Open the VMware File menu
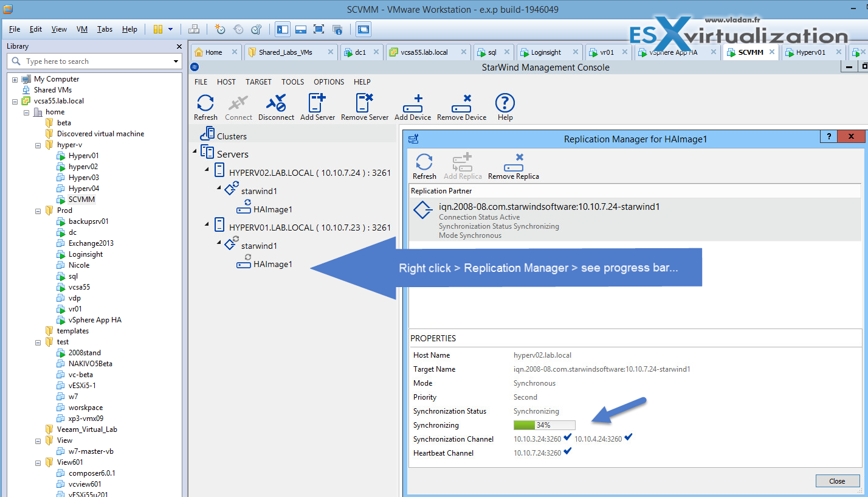Screen dimensions: 868x497 pyautogui.click(x=15, y=29)
